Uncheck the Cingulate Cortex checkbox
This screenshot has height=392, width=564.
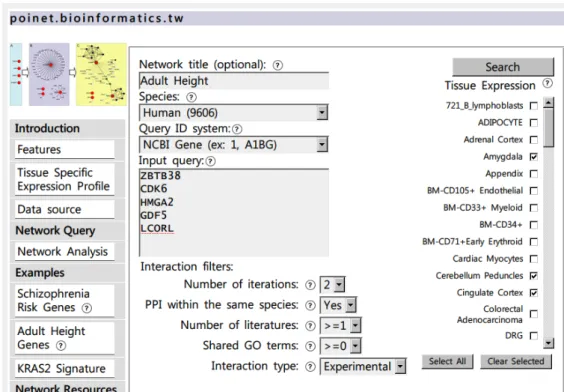pos(534,293)
